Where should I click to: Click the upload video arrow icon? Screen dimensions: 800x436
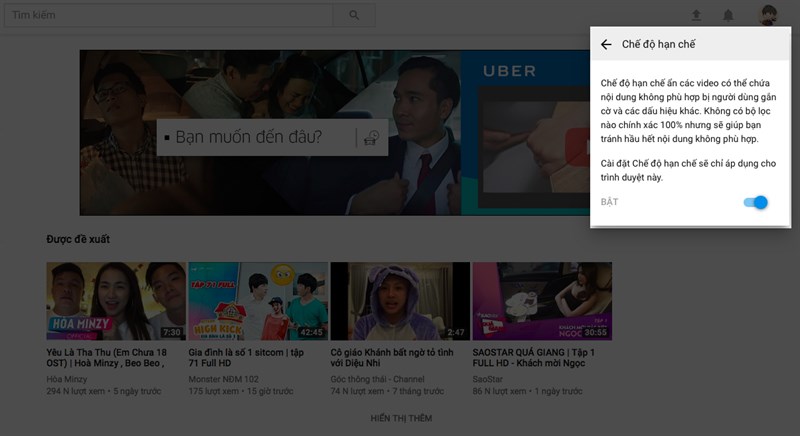pyautogui.click(x=696, y=15)
